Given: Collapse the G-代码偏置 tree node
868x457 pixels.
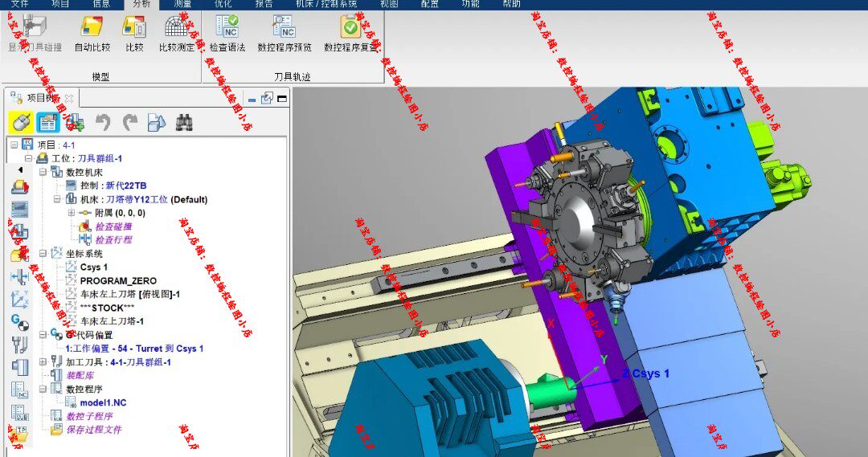Looking at the screenshot, I should pos(43,335).
